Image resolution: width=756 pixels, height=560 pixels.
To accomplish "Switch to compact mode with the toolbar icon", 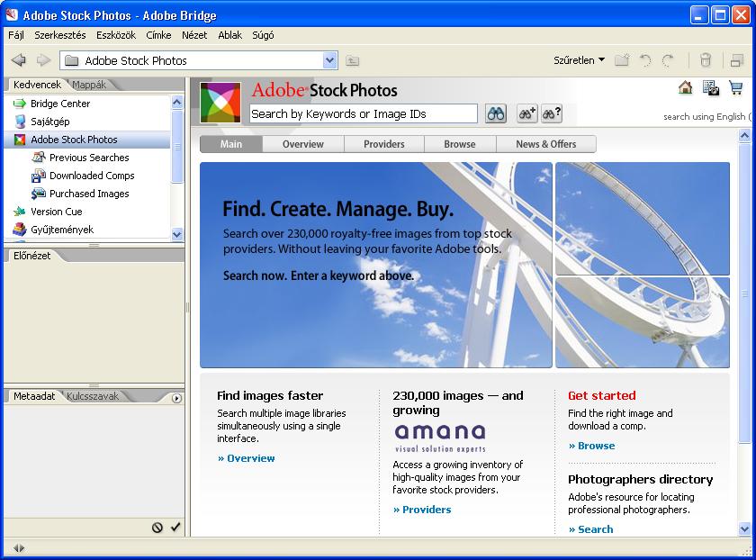I will tap(737, 60).
